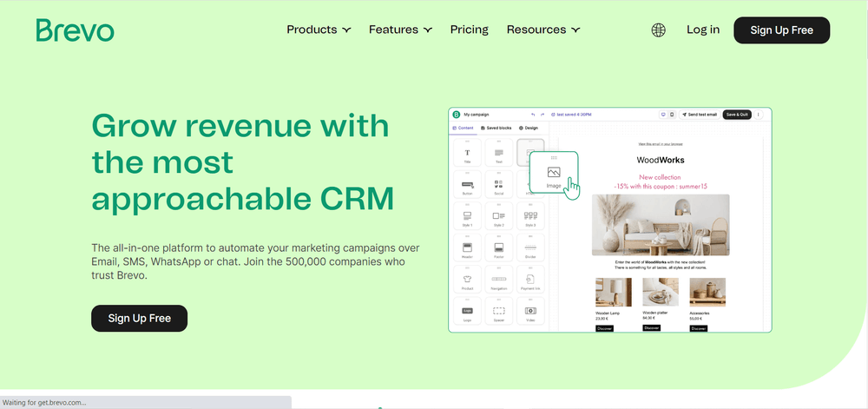
Task: Select the Logo block
Action: click(x=467, y=311)
